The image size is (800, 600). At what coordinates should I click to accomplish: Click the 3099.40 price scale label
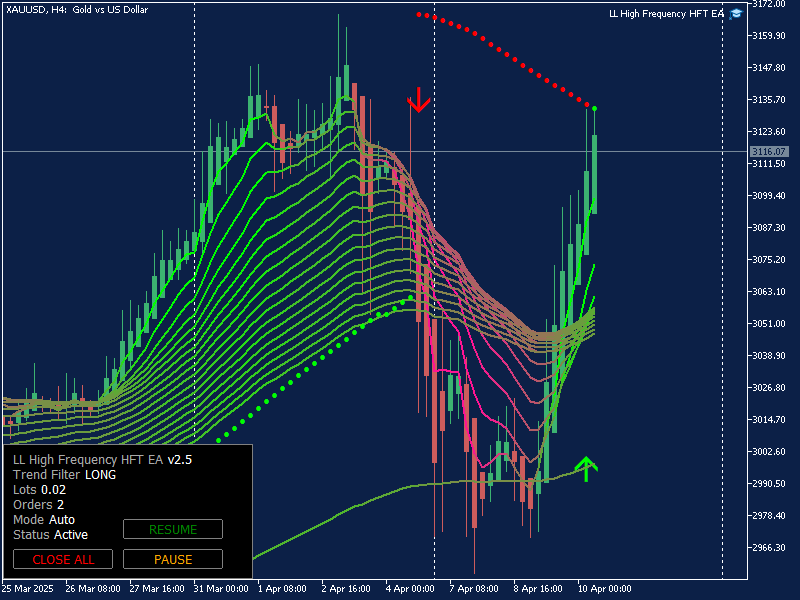point(769,196)
